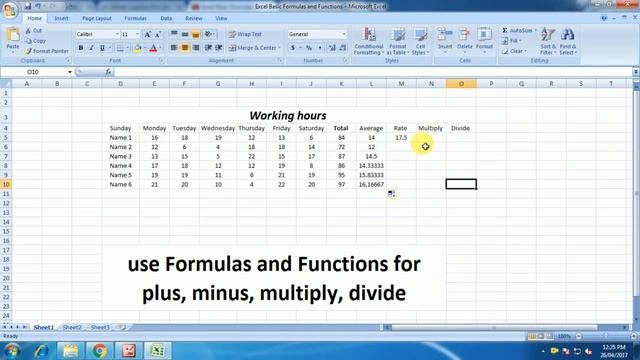Open the Data ribbon tab
Viewport: 640px width, 360px height.
pyautogui.click(x=166, y=18)
